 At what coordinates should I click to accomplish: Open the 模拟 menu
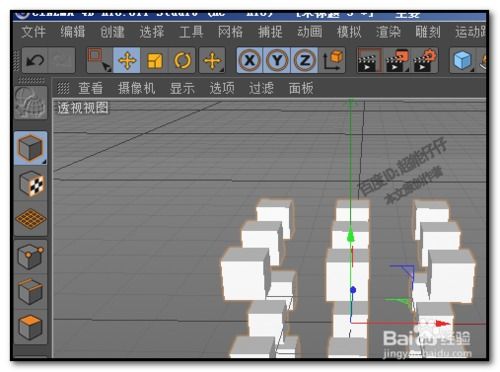coord(349,32)
